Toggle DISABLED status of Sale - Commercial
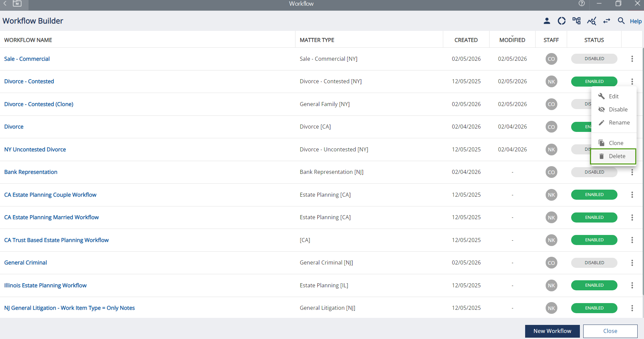The image size is (644, 339). coord(594,59)
